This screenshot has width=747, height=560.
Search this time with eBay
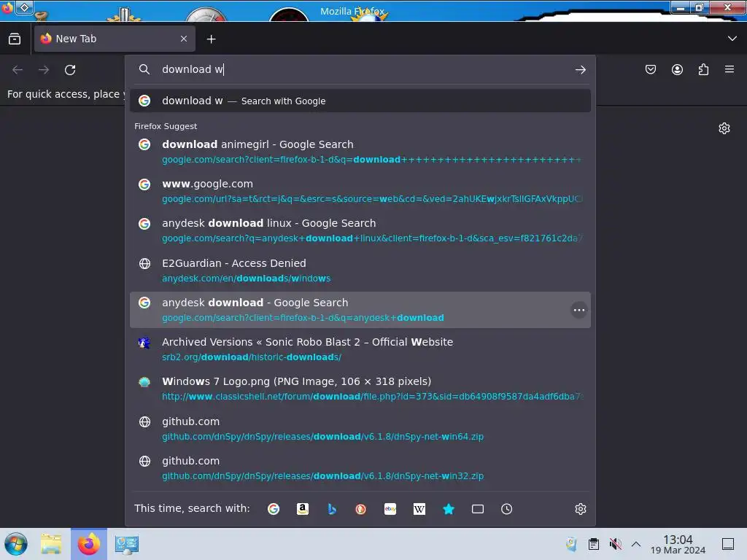pos(390,509)
